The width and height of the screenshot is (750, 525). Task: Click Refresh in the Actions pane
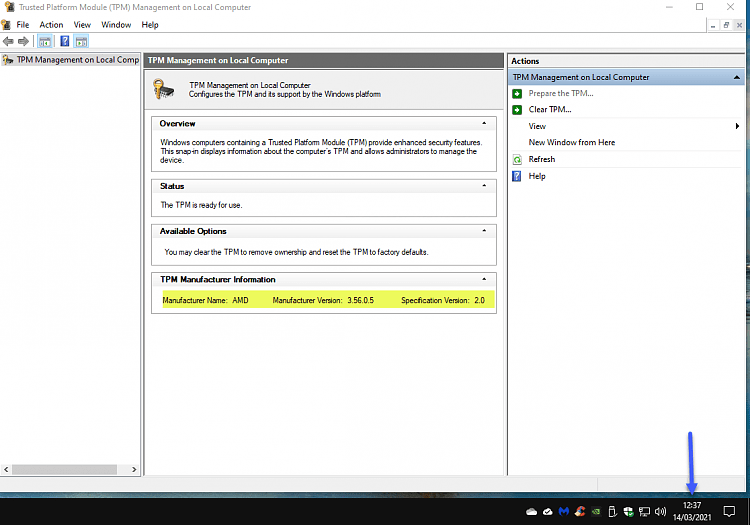pos(542,159)
